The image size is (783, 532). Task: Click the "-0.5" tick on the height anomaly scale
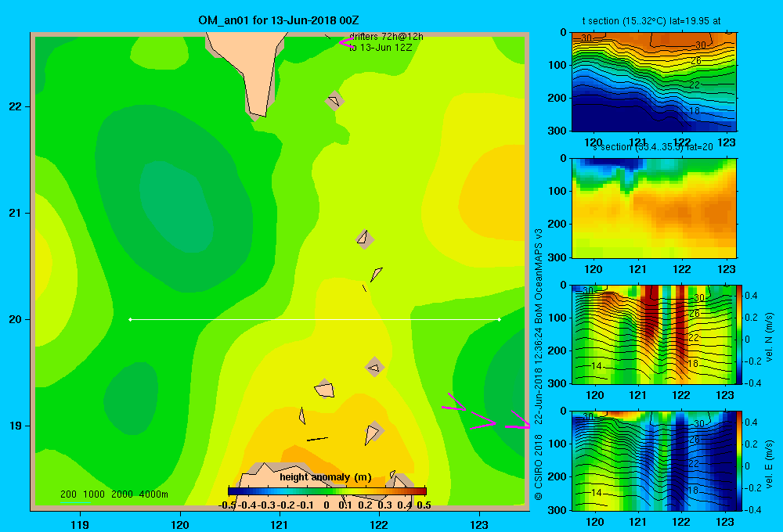pyautogui.click(x=228, y=505)
